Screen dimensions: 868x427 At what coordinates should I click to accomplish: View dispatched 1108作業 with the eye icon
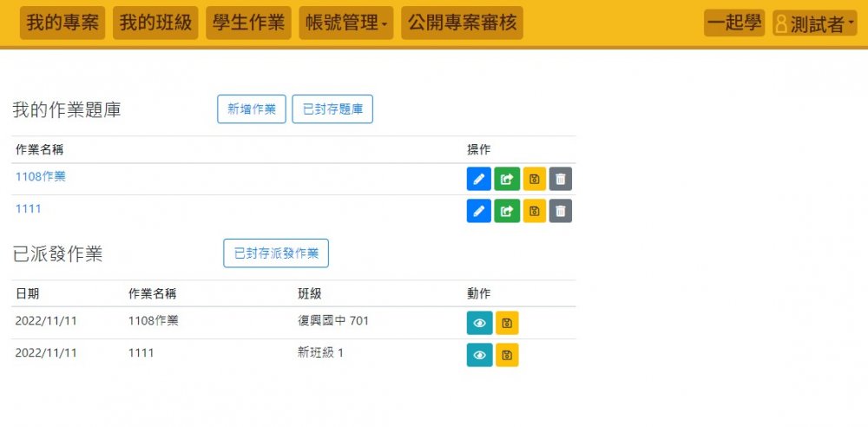click(x=479, y=323)
